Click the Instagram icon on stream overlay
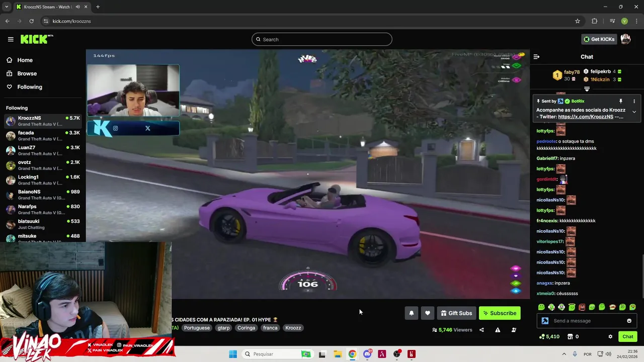The width and height of the screenshot is (644, 362). (x=115, y=128)
